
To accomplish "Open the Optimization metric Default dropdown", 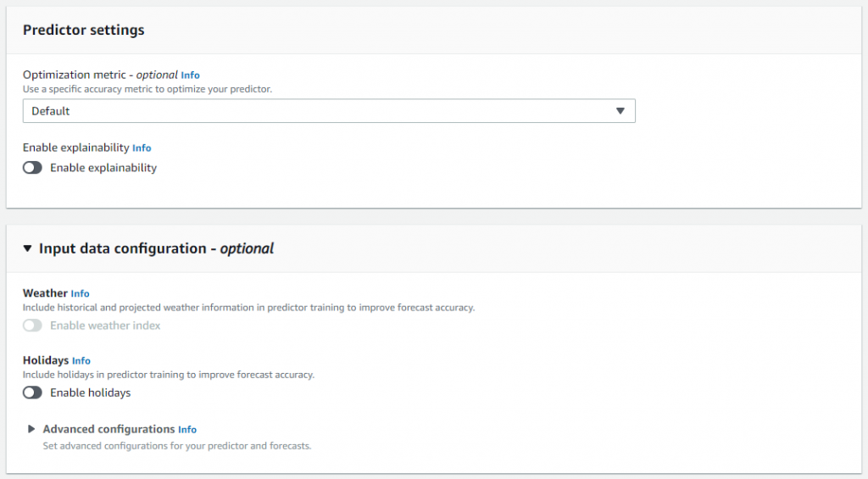I will tap(329, 111).
